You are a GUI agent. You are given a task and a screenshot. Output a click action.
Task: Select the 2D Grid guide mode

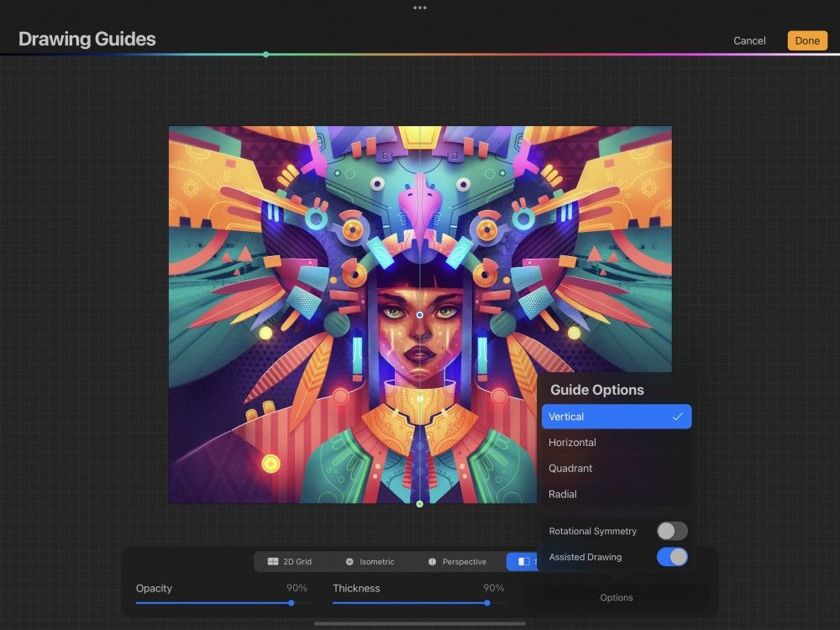[293, 561]
